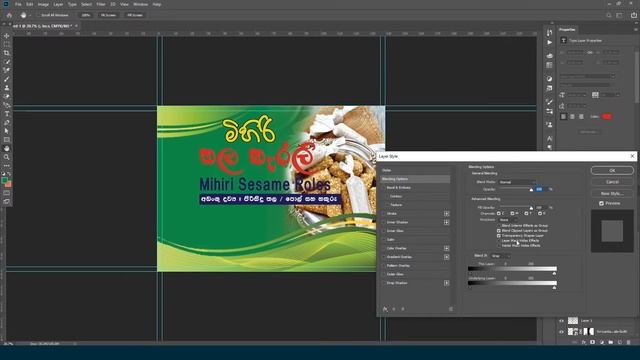The image size is (640, 360).
Task: Check Layer Mask Hides Effects
Action: click(499, 240)
